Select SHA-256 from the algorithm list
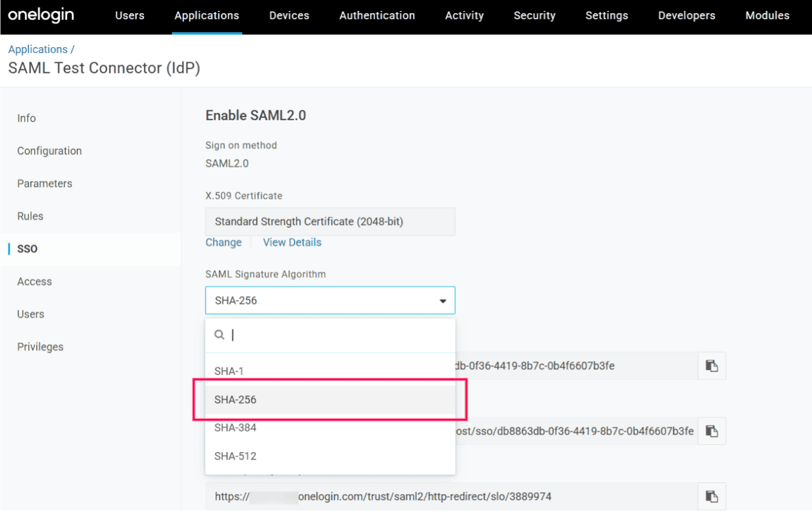This screenshot has height=512, width=812. click(x=330, y=400)
